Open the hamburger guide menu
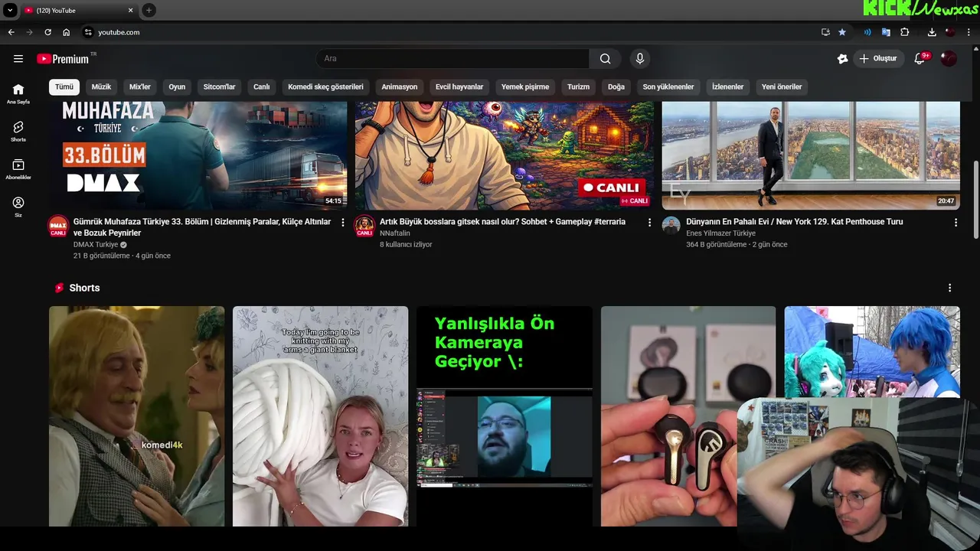The height and width of the screenshot is (551, 980). pos(18,58)
